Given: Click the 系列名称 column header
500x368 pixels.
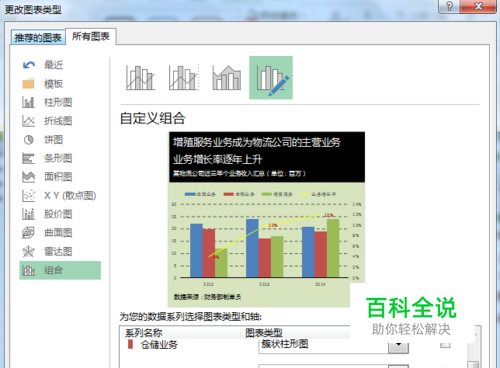Looking at the screenshot, I should pos(144,333).
